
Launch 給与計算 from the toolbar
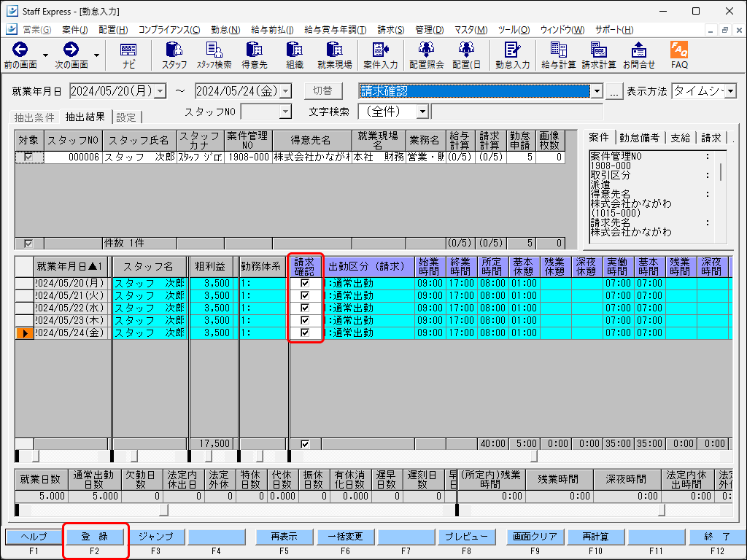click(558, 55)
